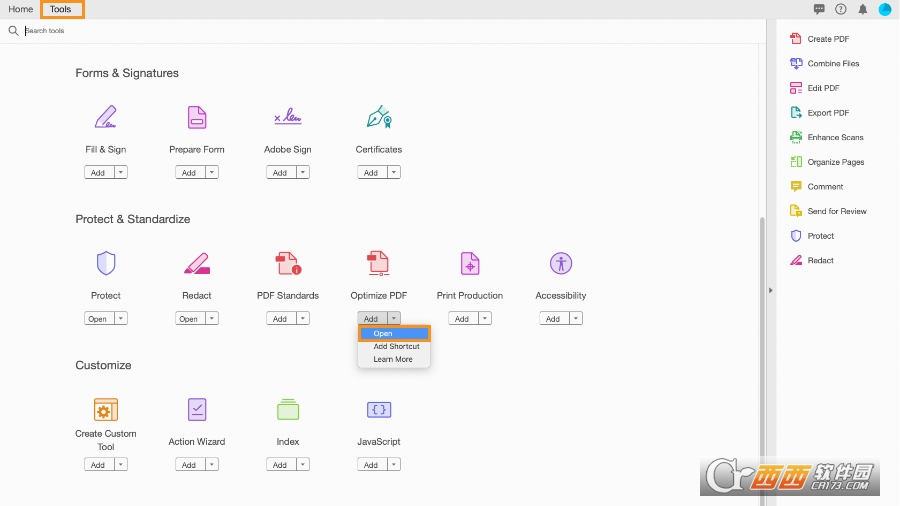
Task: Expand the Accessibility dropdown arrow
Action: tap(576, 318)
